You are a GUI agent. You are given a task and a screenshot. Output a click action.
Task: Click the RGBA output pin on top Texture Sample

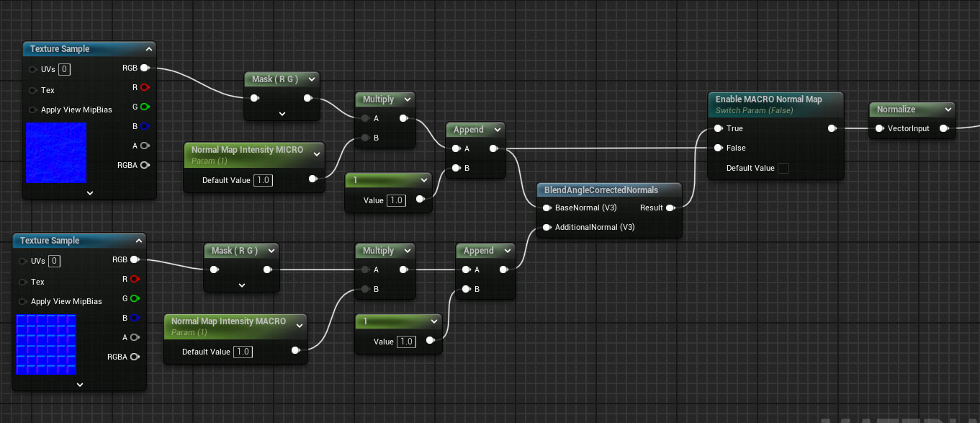click(144, 165)
